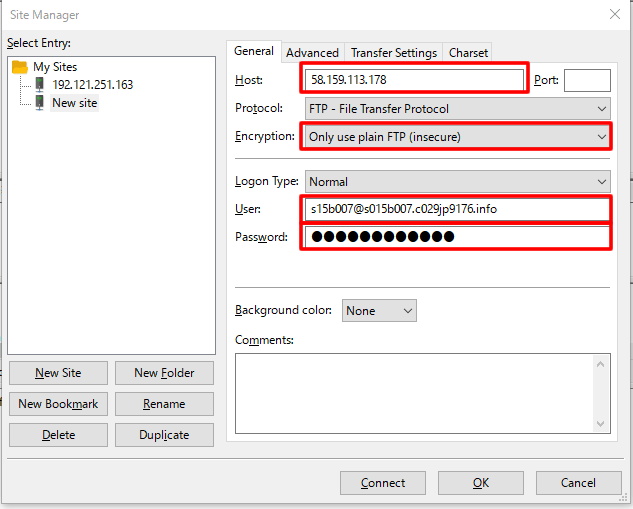Click the New Folder button
This screenshot has height=509, width=633.
click(x=164, y=373)
